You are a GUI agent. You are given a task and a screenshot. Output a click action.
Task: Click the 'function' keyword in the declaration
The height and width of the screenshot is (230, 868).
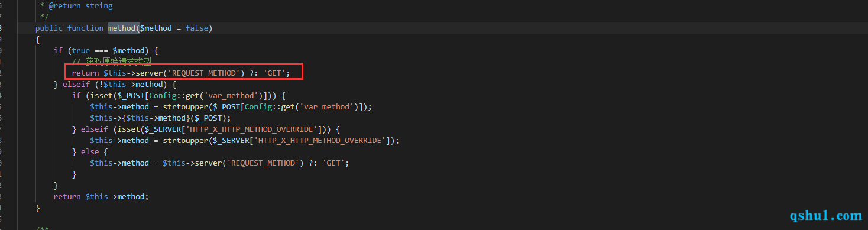click(x=85, y=28)
